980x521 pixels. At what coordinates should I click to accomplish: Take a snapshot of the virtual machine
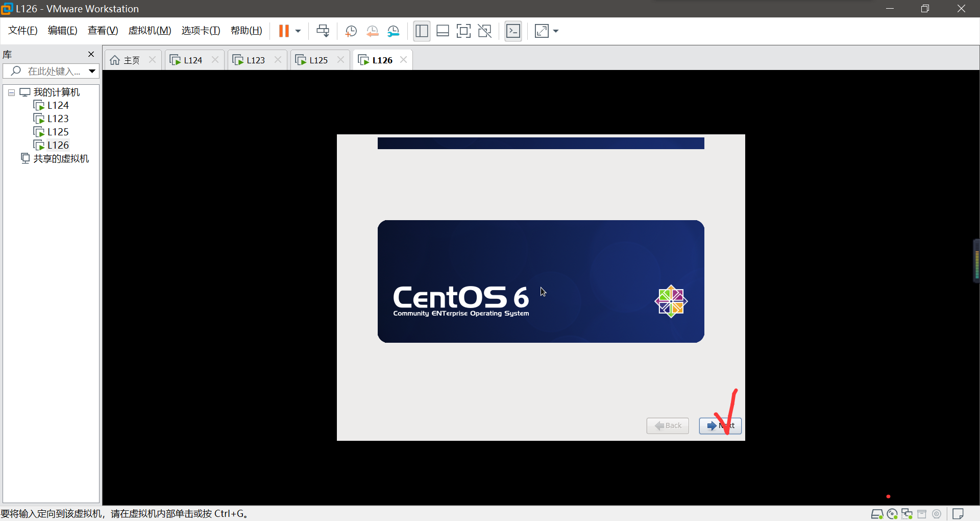click(351, 31)
